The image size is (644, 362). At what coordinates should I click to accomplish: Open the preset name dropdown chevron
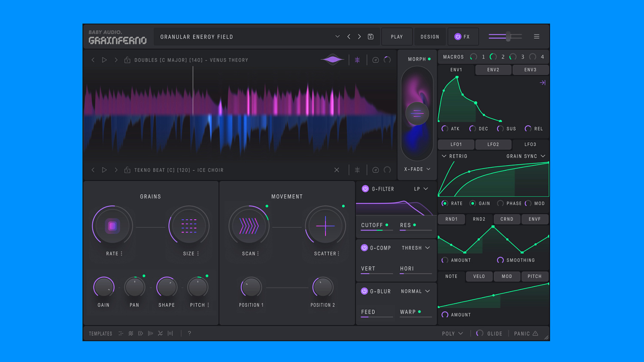pos(337,37)
